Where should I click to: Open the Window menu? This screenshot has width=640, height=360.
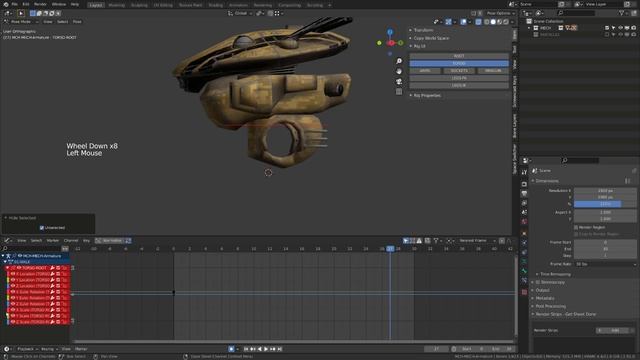click(x=59, y=4)
